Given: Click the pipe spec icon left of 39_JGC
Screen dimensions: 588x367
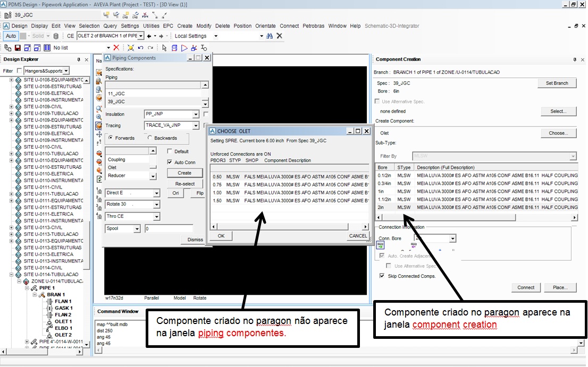Looking at the screenshot, I should click(7, 15).
